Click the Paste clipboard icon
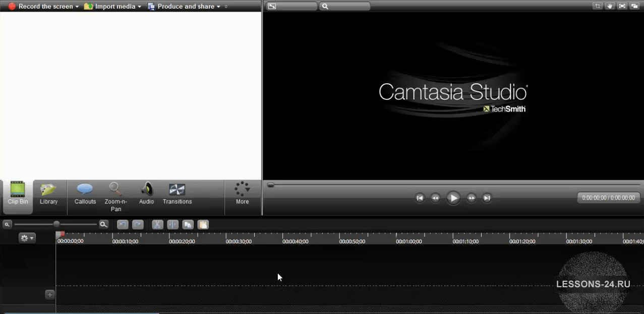The width and height of the screenshot is (644, 314). [x=203, y=225]
